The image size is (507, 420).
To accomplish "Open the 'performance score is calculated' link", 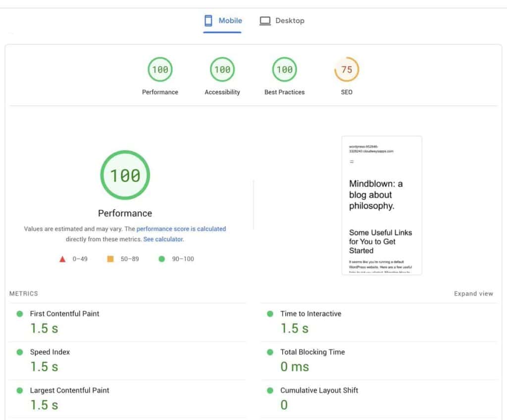I will coord(181,229).
